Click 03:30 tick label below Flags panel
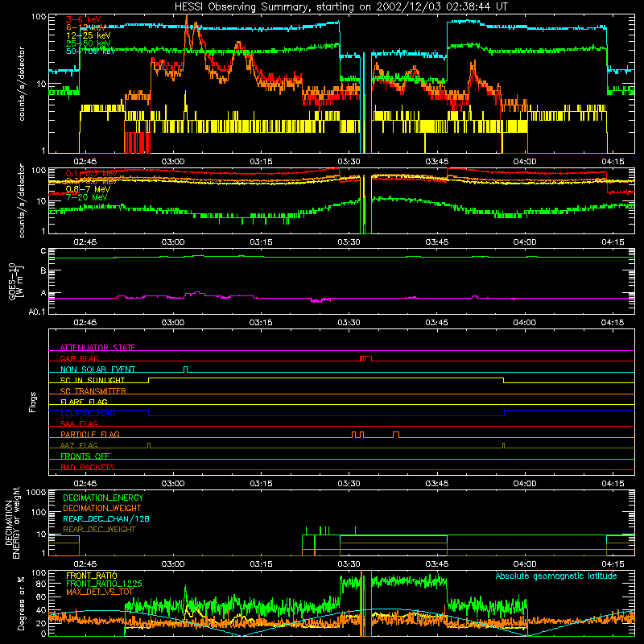Image resolution: width=644 pixels, height=644 pixels. coord(349,484)
